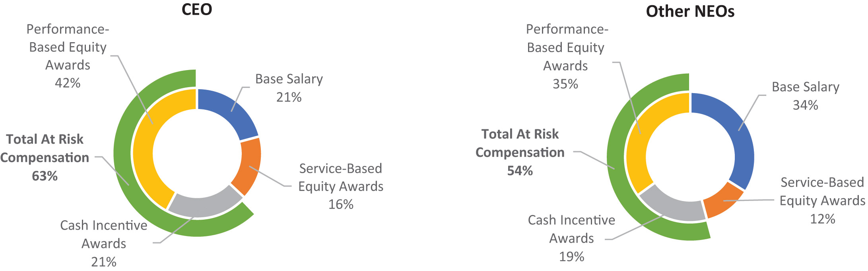Click the Other NEOs Base Salary 34% label
The height and width of the screenshot is (271, 868).
click(805, 96)
